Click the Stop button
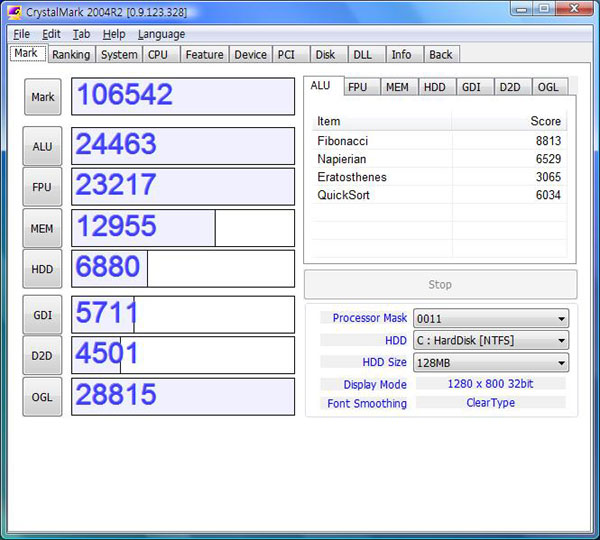Viewport: 600px width, 540px height. pos(440,284)
